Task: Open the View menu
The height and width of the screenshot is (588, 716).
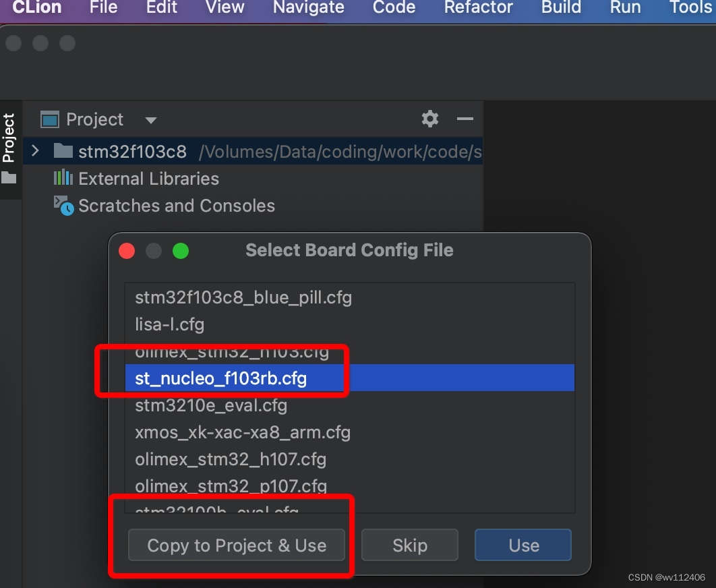Action: [225, 7]
